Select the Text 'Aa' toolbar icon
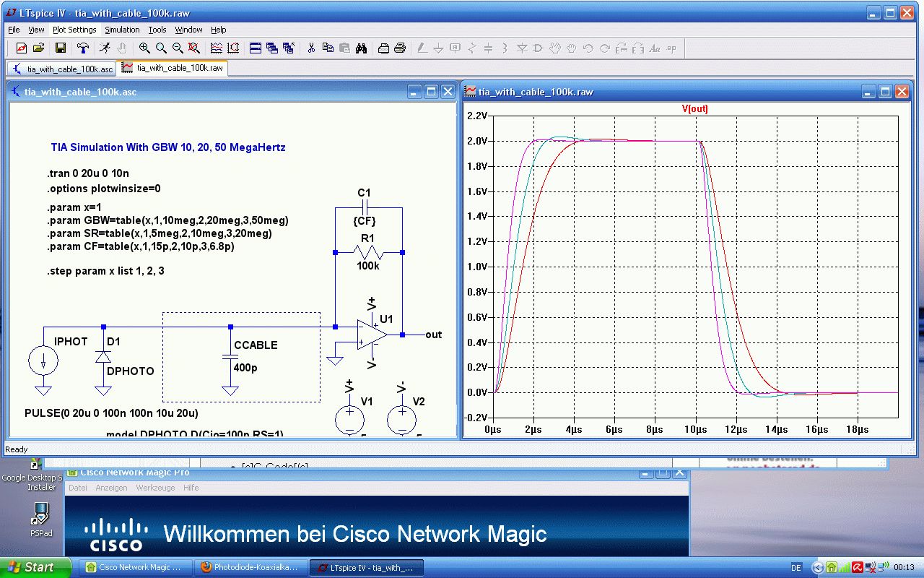The height and width of the screenshot is (578, 924). tap(655, 48)
